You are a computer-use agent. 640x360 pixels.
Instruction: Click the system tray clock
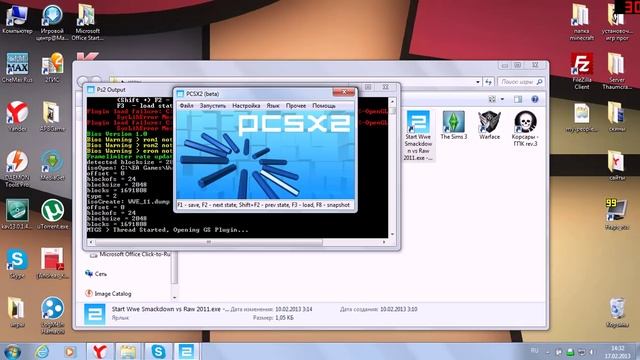point(618,352)
